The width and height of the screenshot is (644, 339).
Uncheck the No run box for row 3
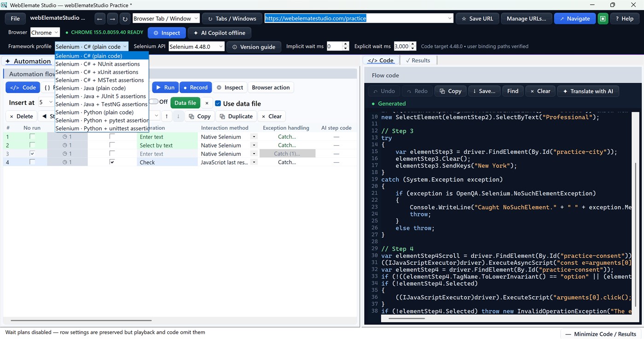tap(32, 154)
